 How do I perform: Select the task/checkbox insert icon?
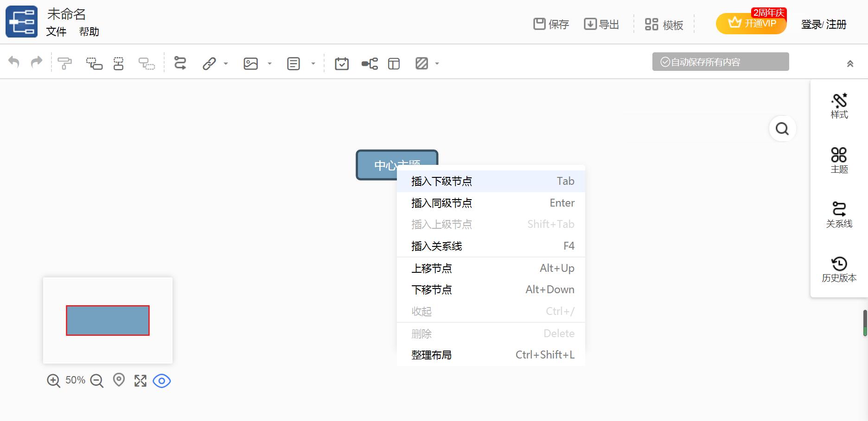click(342, 63)
